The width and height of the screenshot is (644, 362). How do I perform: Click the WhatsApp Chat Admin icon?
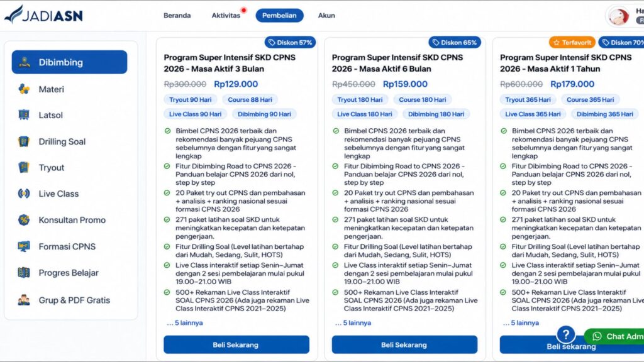coord(597,337)
